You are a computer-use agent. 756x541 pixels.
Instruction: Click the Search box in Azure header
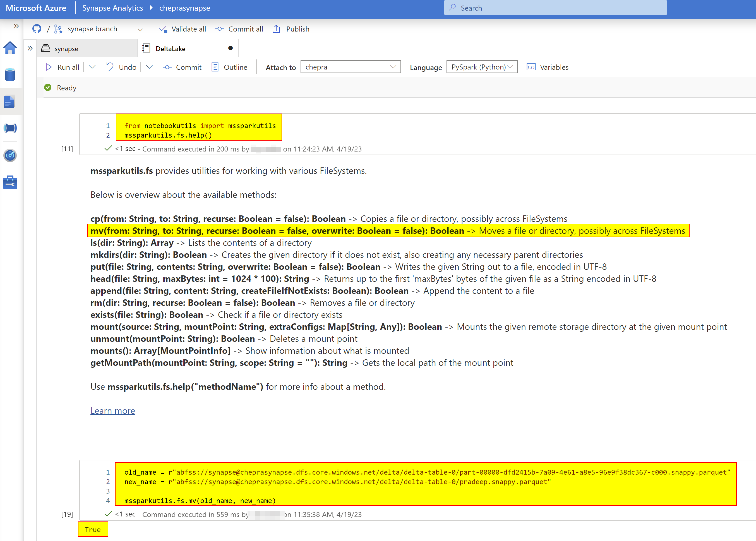coord(555,8)
